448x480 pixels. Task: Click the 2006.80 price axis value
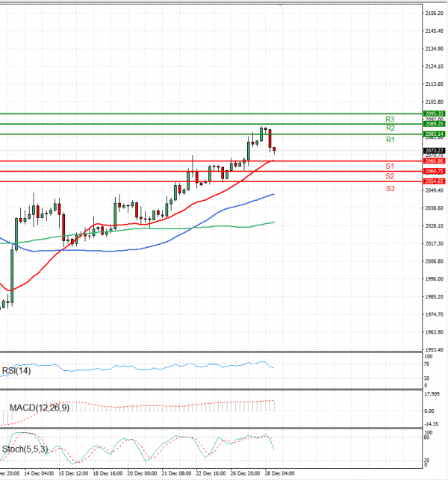pos(435,261)
